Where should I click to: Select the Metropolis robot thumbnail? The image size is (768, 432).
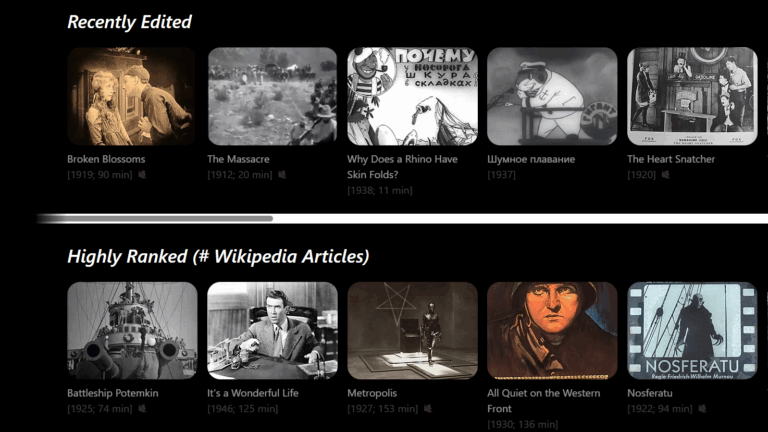(x=412, y=331)
